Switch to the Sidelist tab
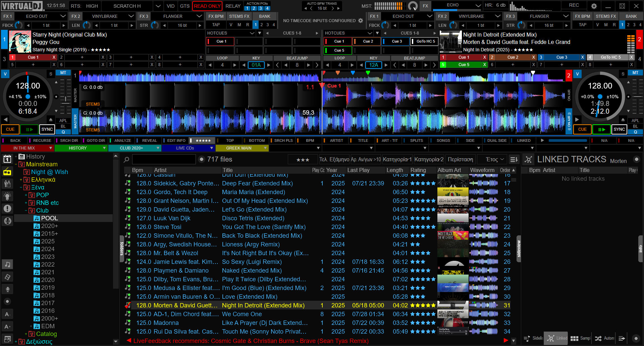The height and width of the screenshot is (346, 644). pyautogui.click(x=533, y=338)
